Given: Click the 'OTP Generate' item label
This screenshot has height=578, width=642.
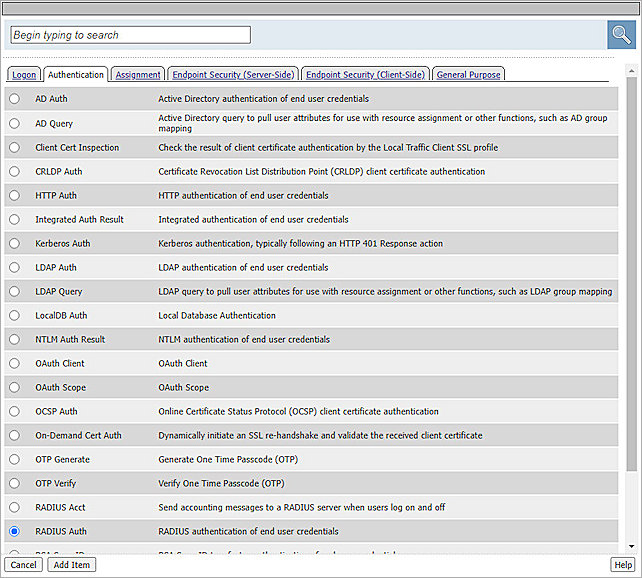Looking at the screenshot, I should click(x=62, y=459).
